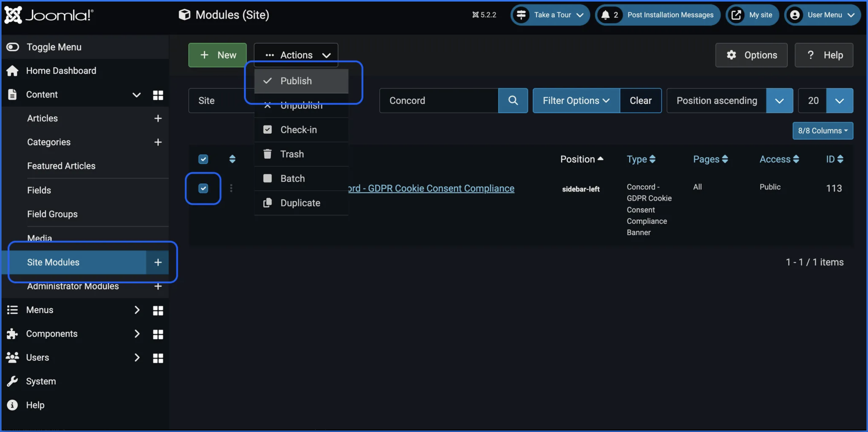Collapse the Content menu chevron
The image size is (868, 432).
137,95
